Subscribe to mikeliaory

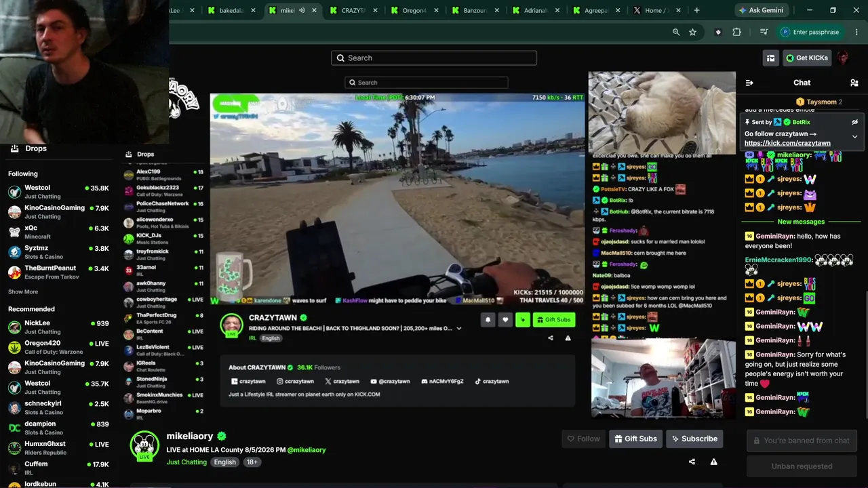(x=694, y=439)
